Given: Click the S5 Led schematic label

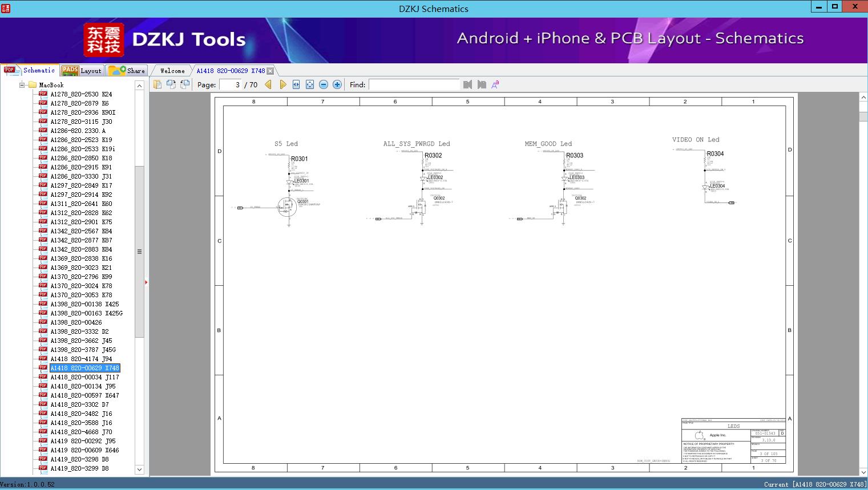Looking at the screenshot, I should 286,144.
